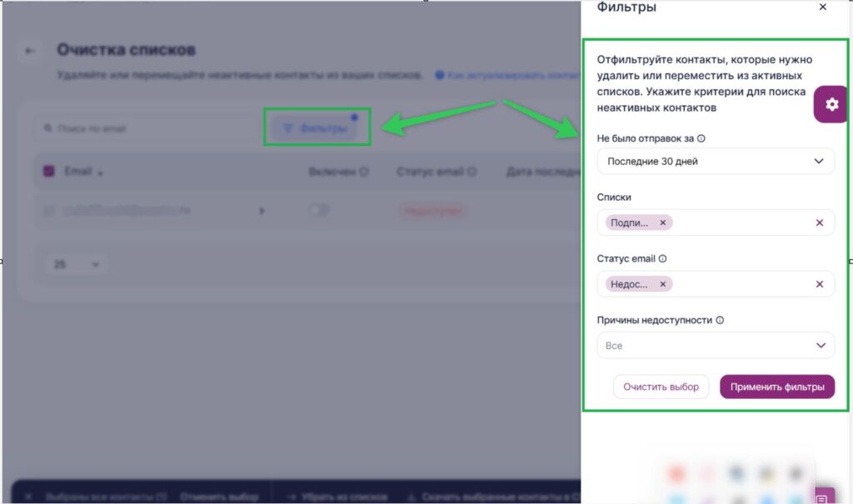Focus the Поиск по email search field

click(148, 128)
